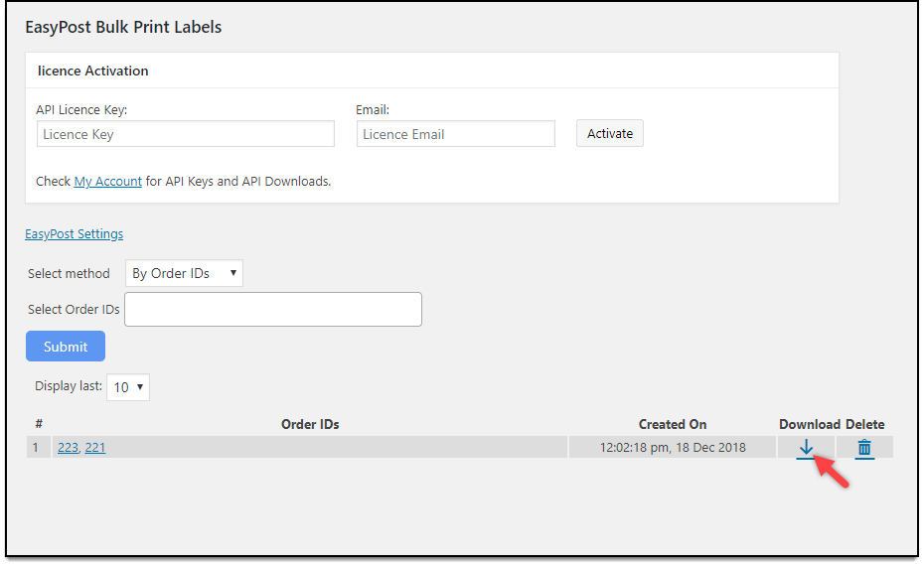Click the Order IDs column header
This screenshot has height=567, width=924.
point(310,425)
